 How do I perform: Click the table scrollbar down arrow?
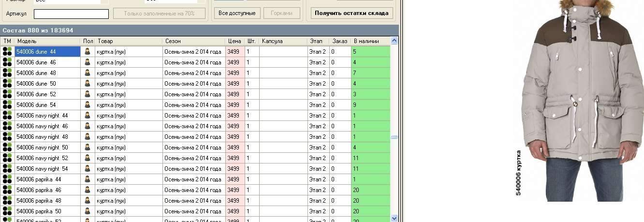pyautogui.click(x=394, y=218)
